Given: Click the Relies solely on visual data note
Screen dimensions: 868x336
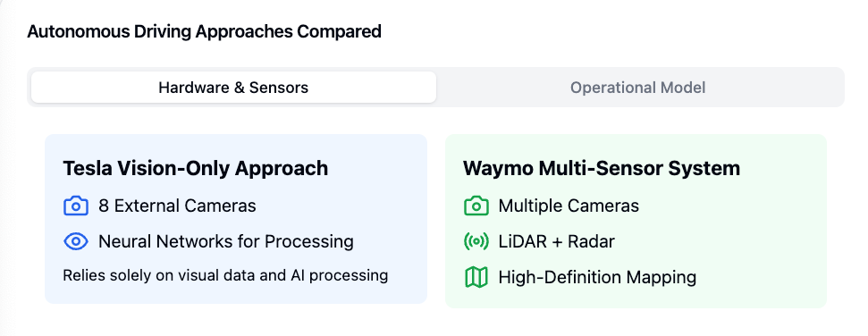Looking at the screenshot, I should pos(225,275).
